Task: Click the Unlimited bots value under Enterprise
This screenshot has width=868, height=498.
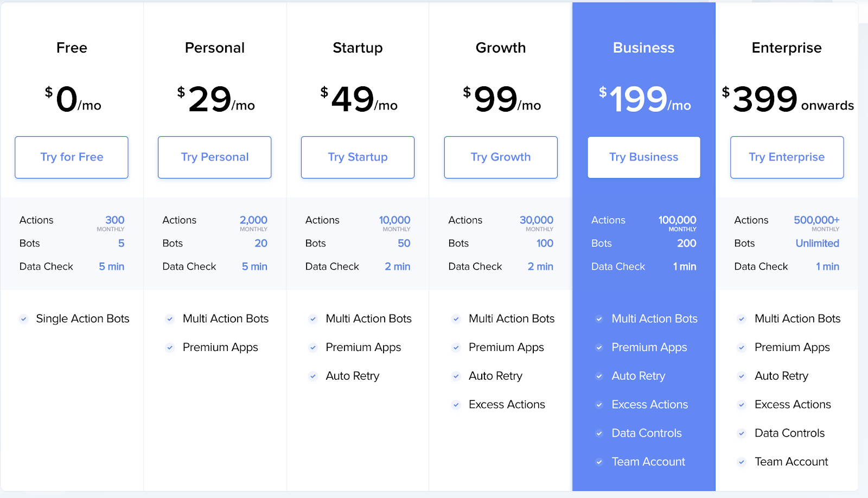Action: (817, 244)
